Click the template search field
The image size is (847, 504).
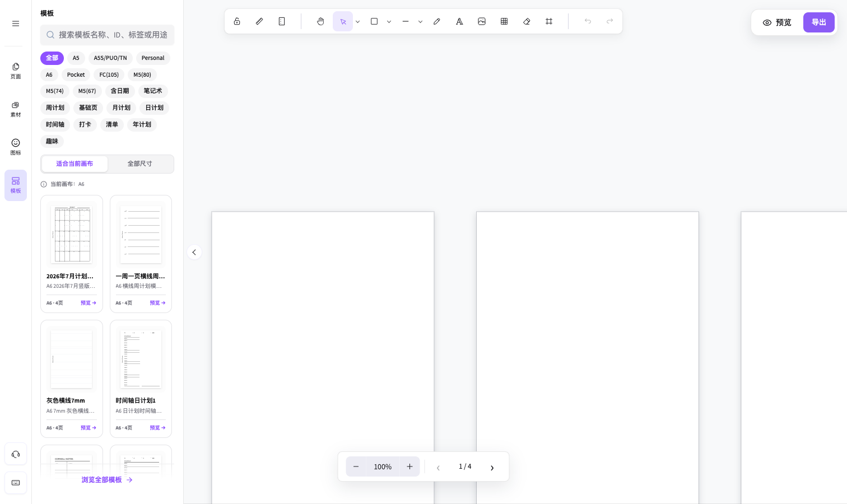tap(107, 35)
